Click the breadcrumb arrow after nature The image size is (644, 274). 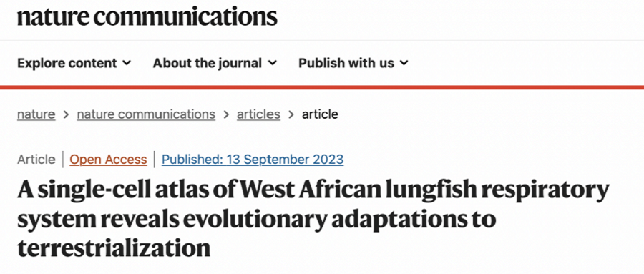(66, 114)
